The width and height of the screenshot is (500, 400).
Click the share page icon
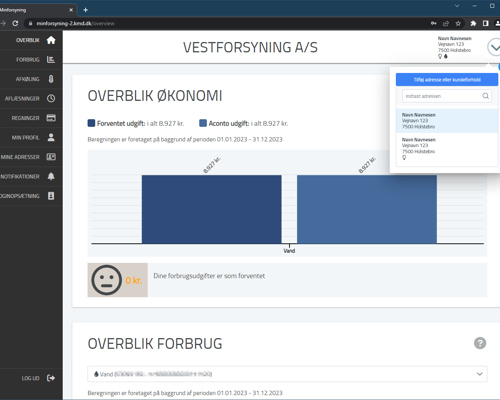446,23
